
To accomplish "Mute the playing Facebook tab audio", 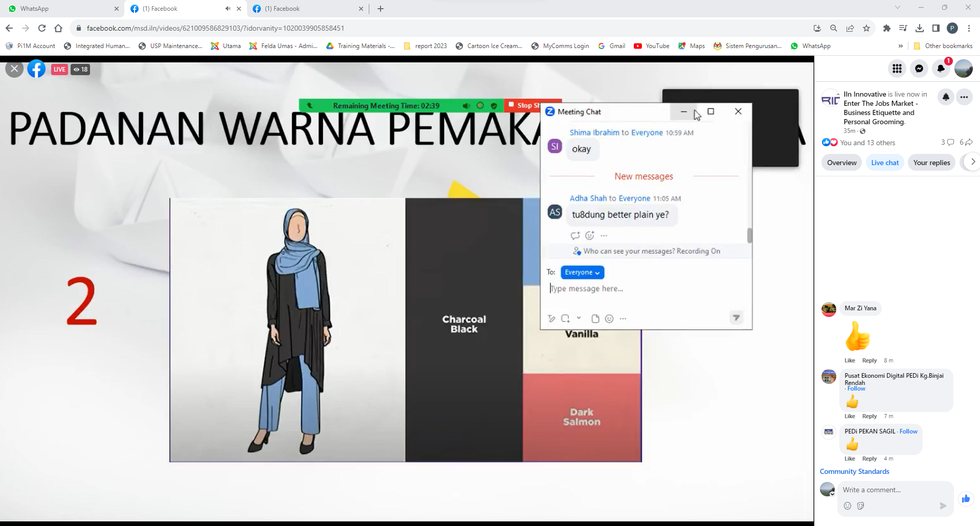I will tap(228, 9).
